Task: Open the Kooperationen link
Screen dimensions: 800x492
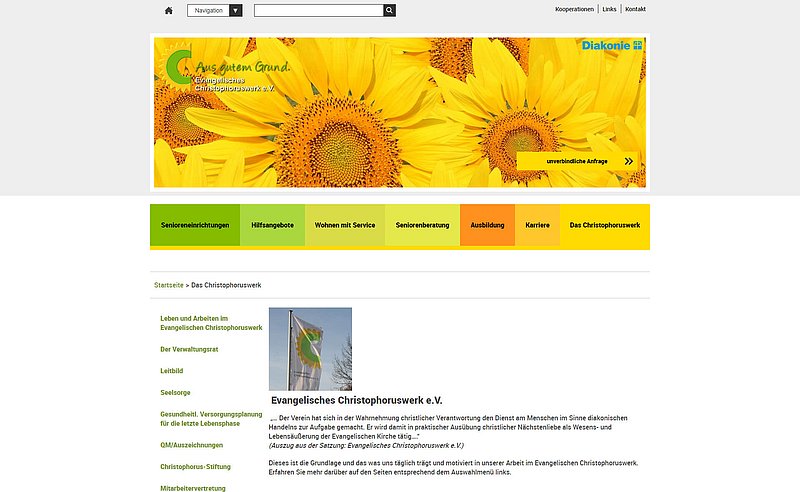Action: tap(574, 9)
